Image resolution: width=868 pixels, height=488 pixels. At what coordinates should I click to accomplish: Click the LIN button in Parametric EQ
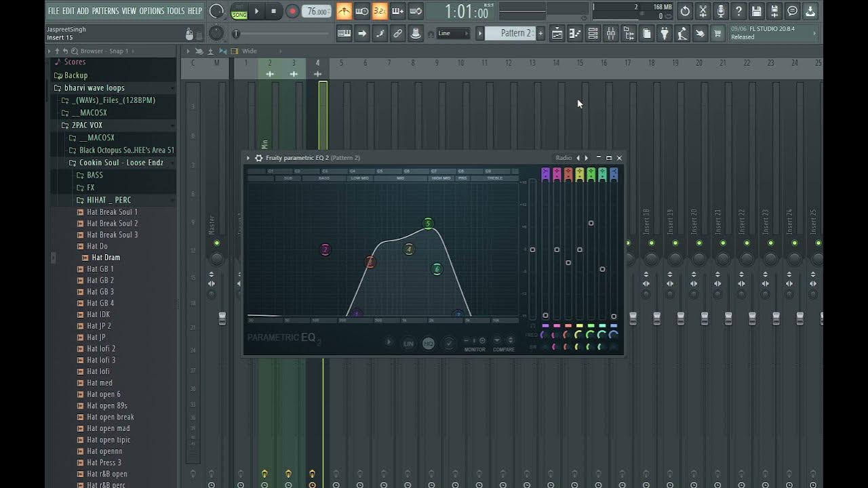pyautogui.click(x=408, y=344)
